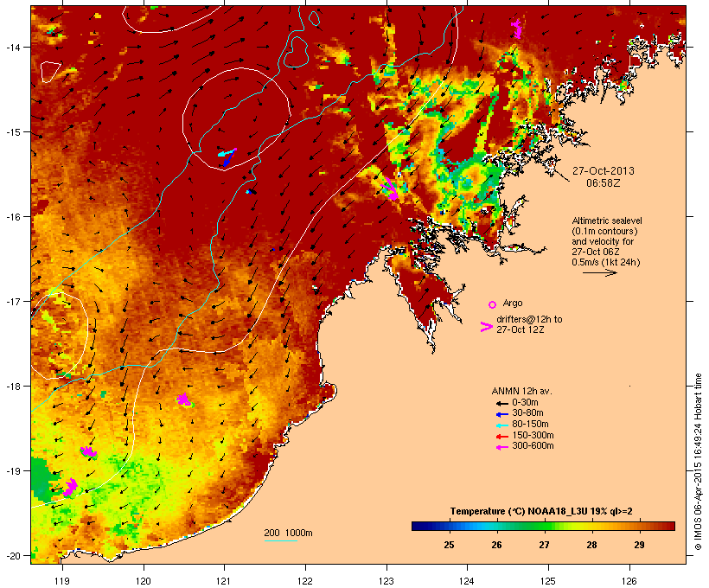
Task: Click the latitude axis label -19
Action: pos(12,471)
